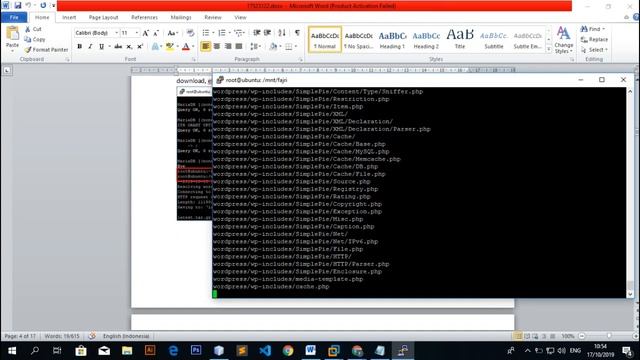640x360 pixels.
Task: Open the File tab
Action: [x=14, y=18]
